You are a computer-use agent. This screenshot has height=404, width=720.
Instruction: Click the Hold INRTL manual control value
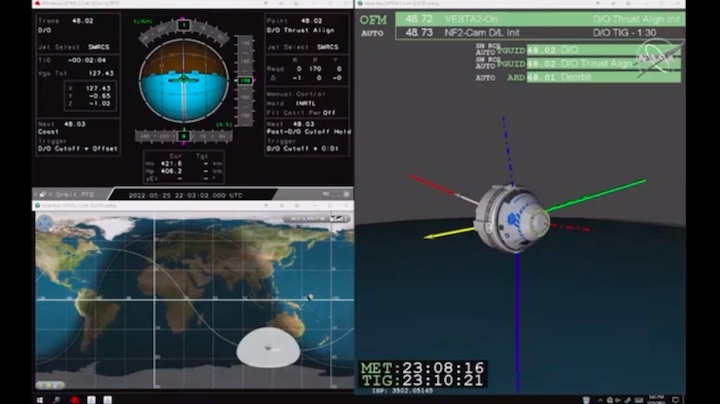click(x=305, y=103)
